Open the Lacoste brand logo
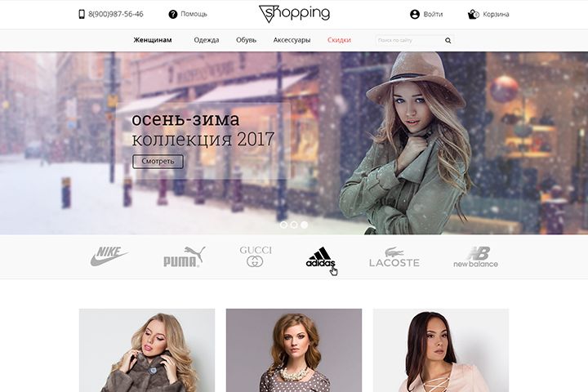Image resolution: width=588 pixels, height=392 pixels. [x=394, y=257]
